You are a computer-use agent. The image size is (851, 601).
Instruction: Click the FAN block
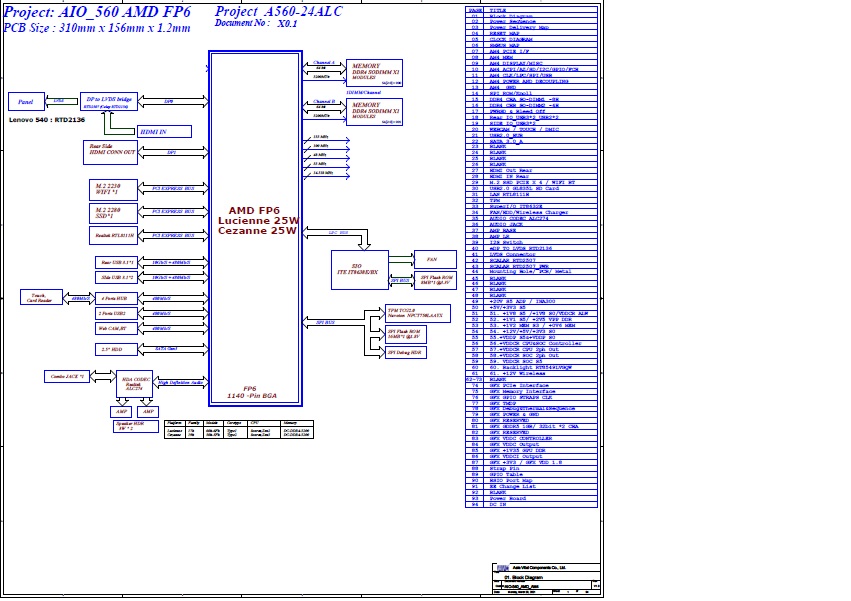[433, 258]
